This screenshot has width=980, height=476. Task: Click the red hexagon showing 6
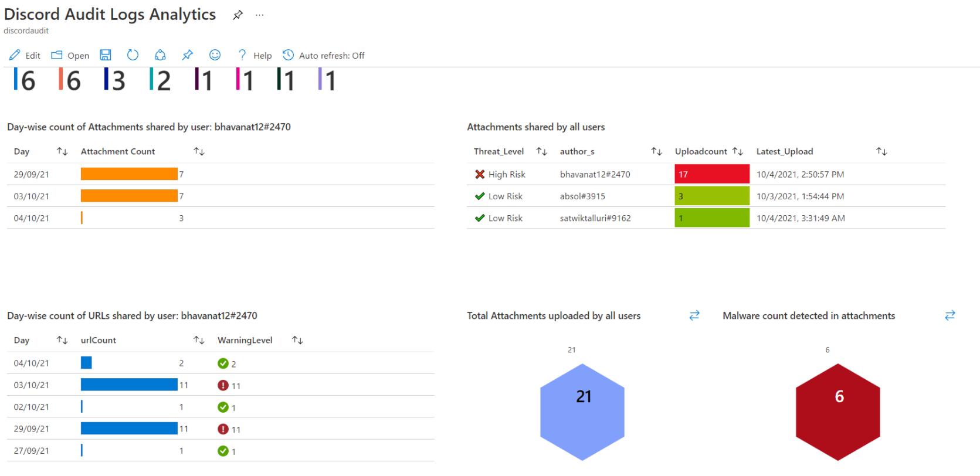tap(838, 412)
